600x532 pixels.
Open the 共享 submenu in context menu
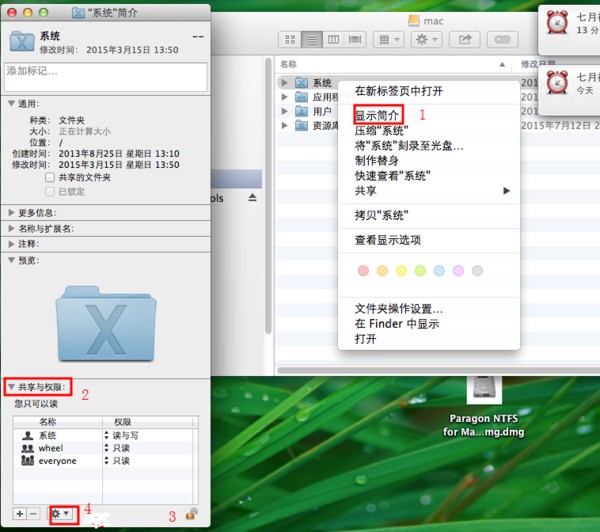[429, 191]
